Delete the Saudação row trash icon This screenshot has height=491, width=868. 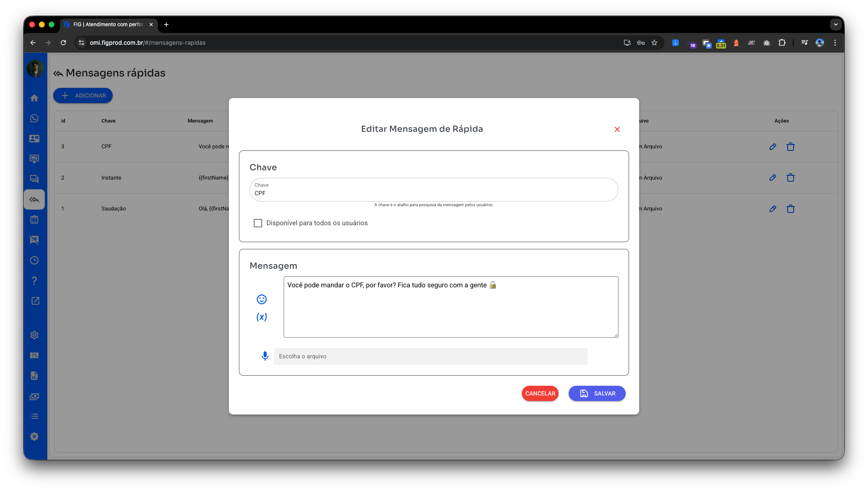(791, 209)
